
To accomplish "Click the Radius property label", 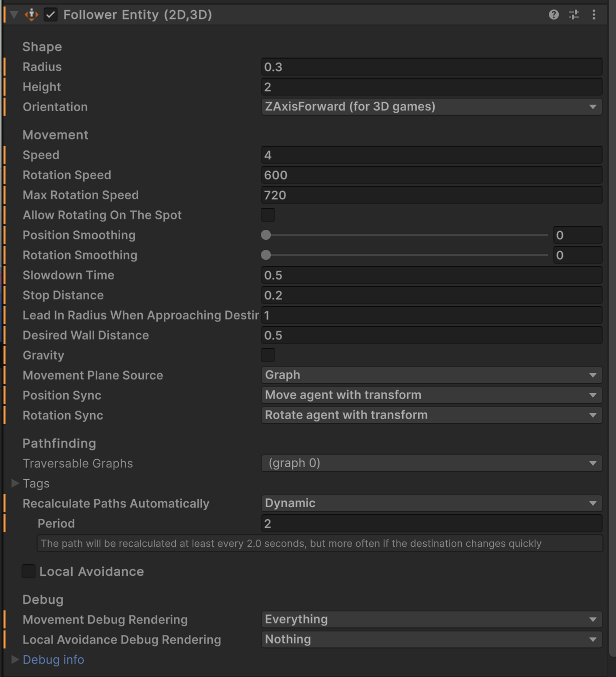I will pos(42,67).
